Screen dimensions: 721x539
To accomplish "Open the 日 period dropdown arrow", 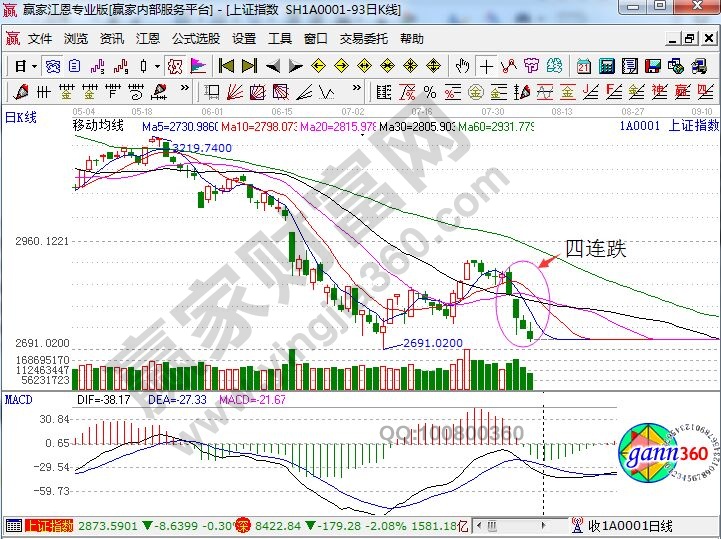I will 33,66.
